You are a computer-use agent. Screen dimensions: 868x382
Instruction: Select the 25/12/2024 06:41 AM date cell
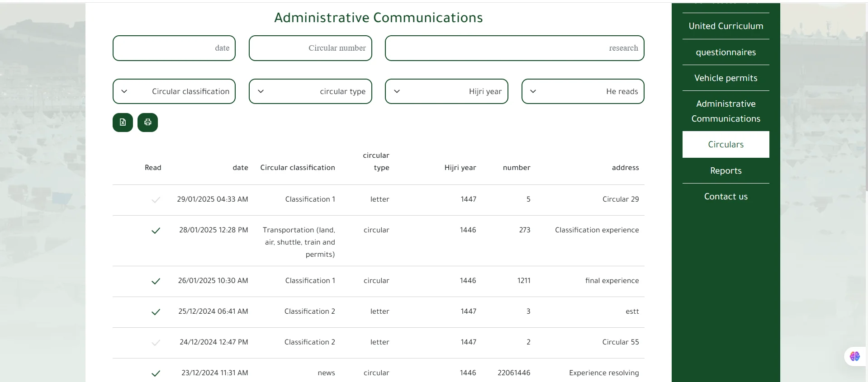coord(213,311)
